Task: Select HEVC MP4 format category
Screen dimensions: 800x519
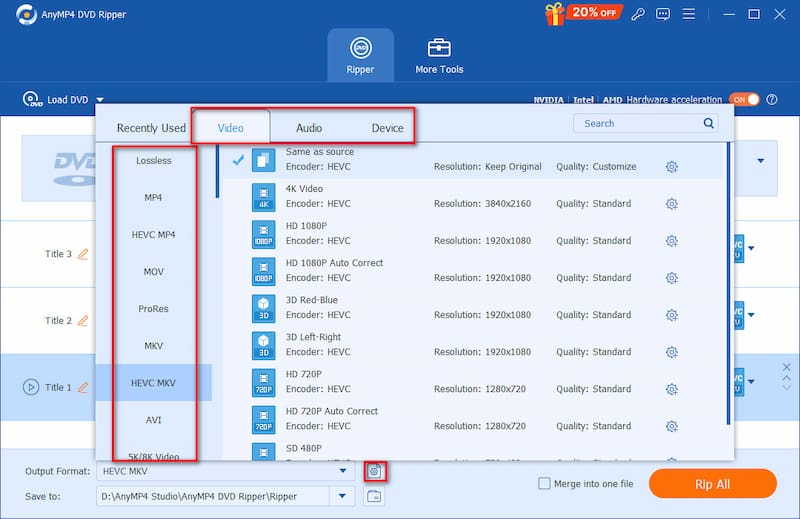Action: coord(153,235)
